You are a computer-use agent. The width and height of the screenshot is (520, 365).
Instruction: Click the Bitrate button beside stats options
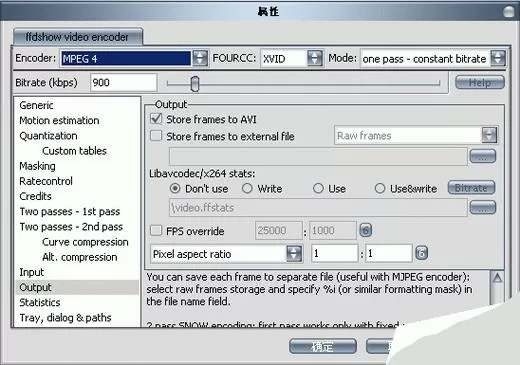(x=471, y=188)
